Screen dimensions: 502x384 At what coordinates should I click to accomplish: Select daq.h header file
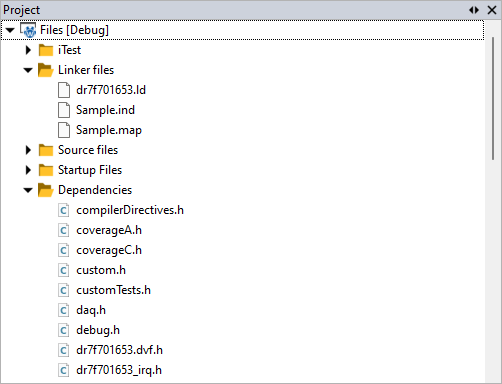click(91, 311)
